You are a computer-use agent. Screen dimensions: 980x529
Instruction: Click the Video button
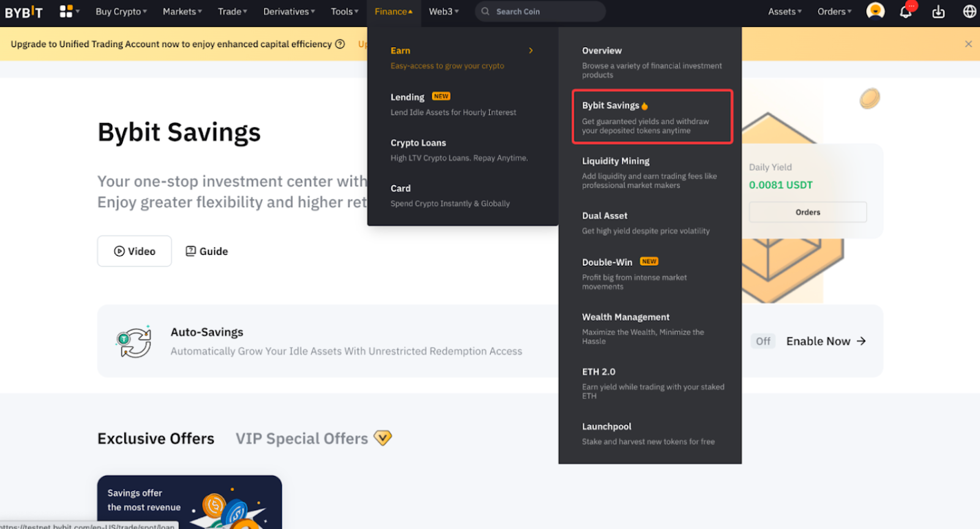pyautogui.click(x=135, y=251)
